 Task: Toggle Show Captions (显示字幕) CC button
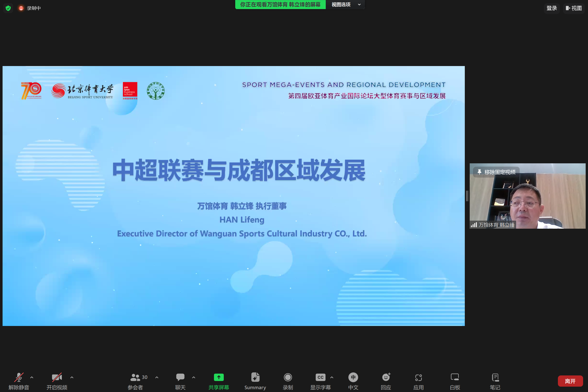(320, 377)
